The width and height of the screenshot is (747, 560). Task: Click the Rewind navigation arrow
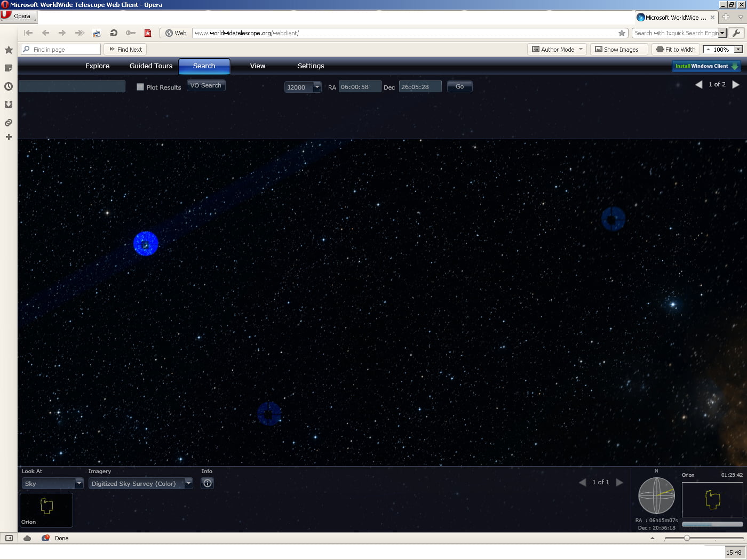pyautogui.click(x=28, y=33)
